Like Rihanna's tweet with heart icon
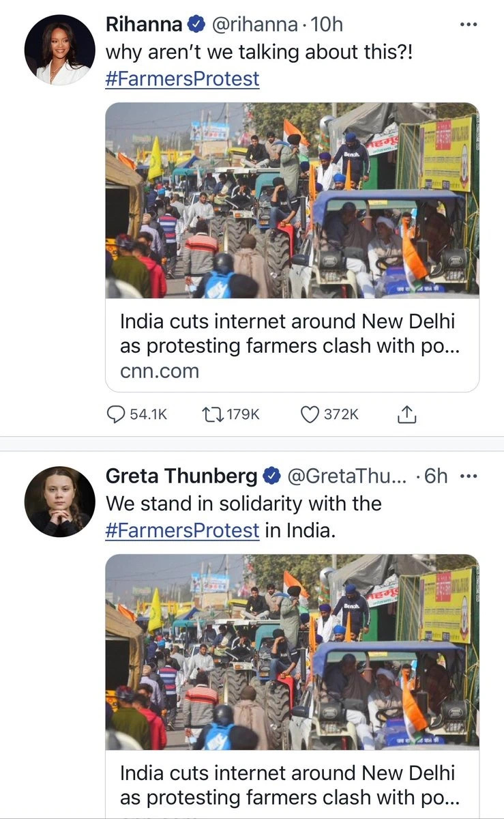 310,414
